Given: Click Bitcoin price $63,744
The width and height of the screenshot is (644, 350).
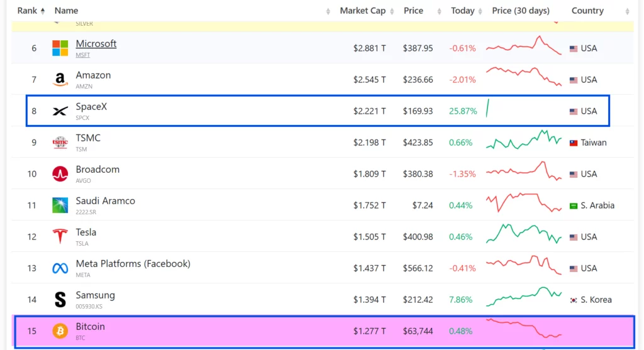Looking at the screenshot, I should pos(418,331).
